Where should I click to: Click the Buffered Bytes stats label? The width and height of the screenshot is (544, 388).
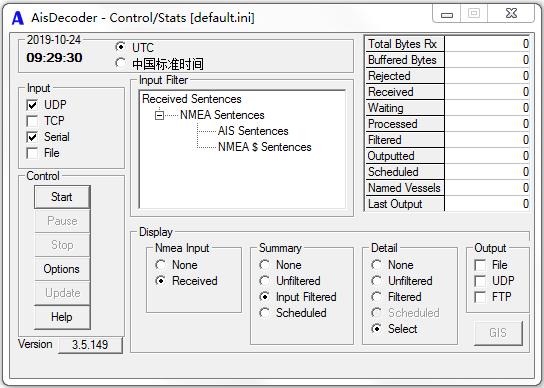[x=405, y=60]
